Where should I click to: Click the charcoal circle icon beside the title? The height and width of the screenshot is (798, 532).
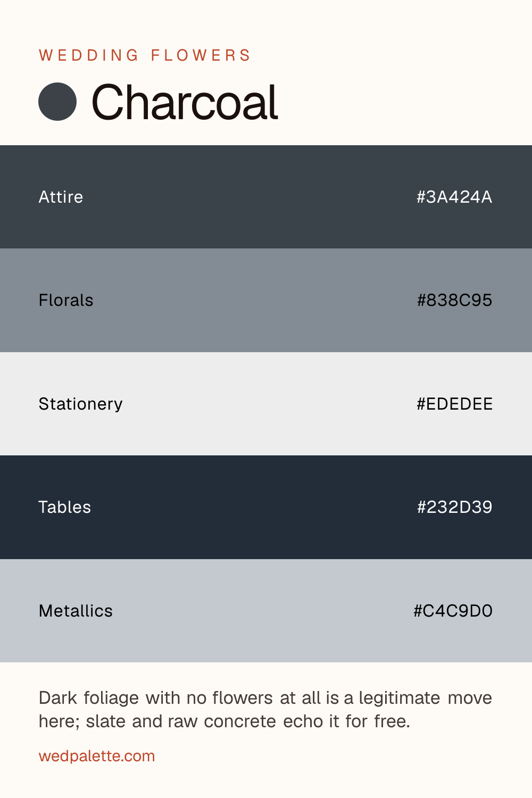click(x=57, y=102)
